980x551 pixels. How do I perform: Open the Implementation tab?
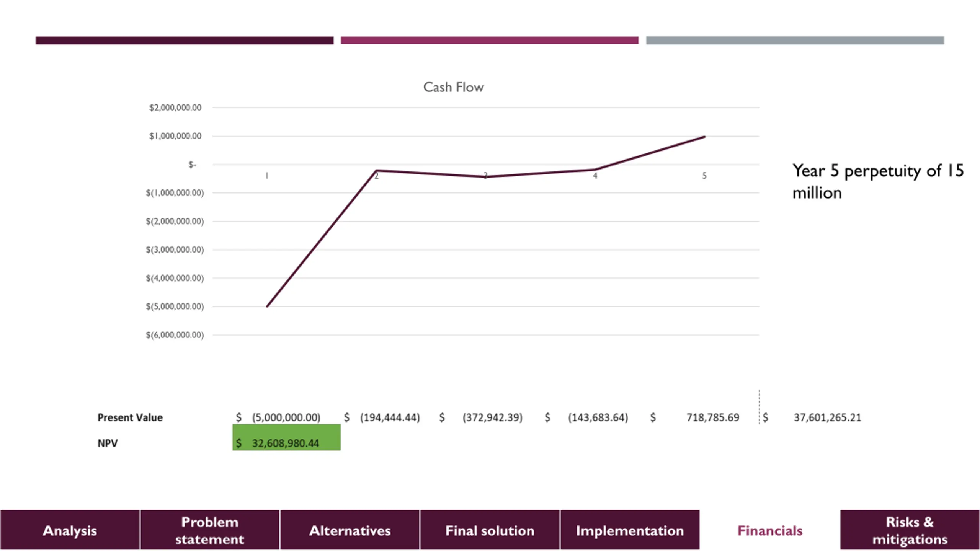[630, 530]
